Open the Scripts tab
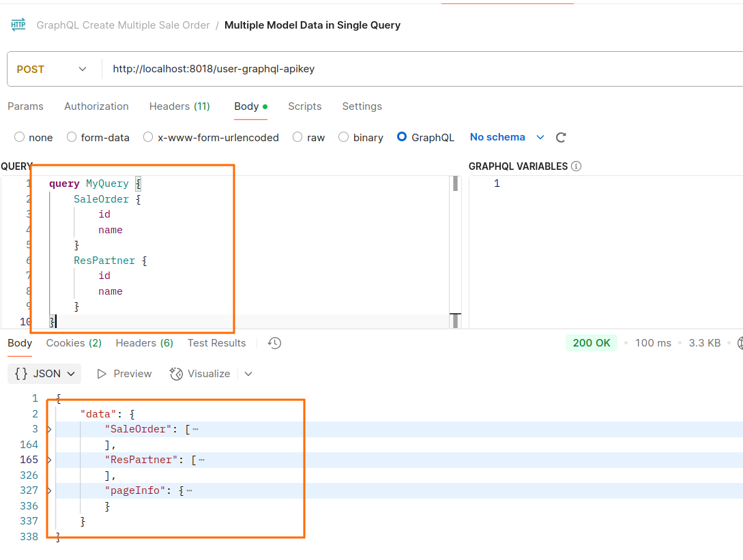 (x=304, y=106)
